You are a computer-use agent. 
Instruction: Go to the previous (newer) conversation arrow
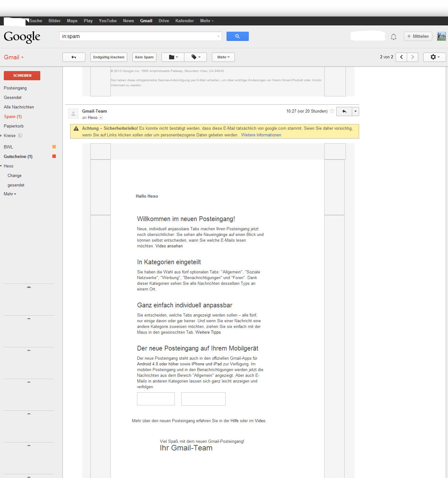[401, 57]
